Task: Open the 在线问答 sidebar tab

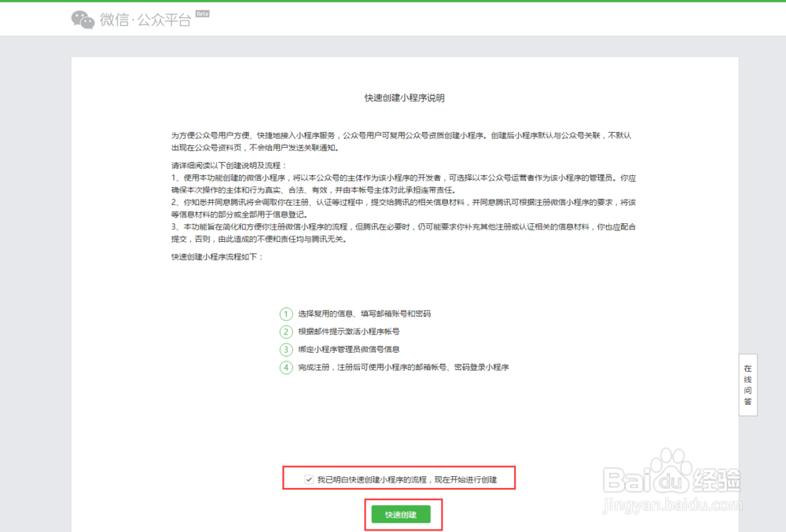Action: point(747,384)
